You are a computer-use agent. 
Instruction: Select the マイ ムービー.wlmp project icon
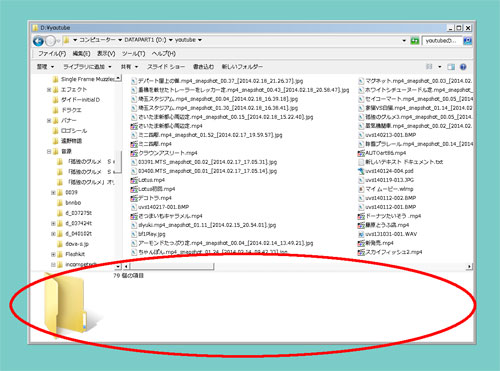click(361, 189)
